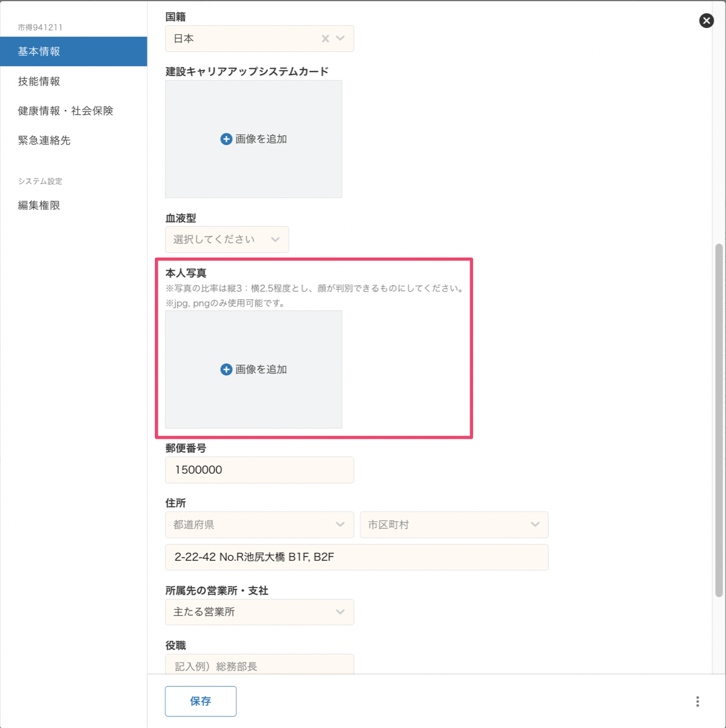Switch to 緊急連絡先 section
Viewport: 726px width, 728px height.
point(44,140)
